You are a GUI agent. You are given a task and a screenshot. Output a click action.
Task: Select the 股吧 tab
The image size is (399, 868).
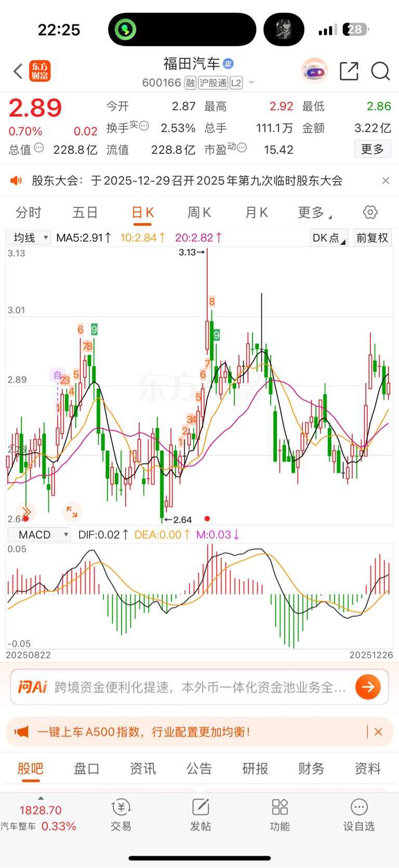tap(30, 769)
